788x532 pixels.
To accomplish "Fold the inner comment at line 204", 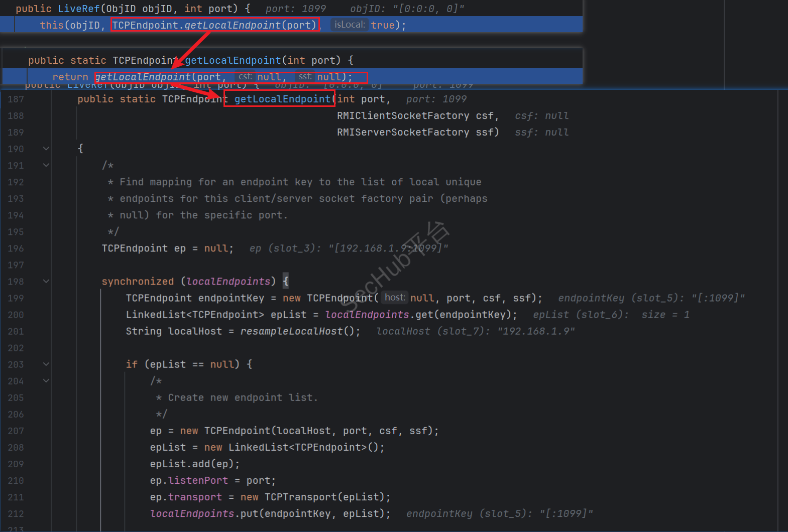I will tap(46, 381).
